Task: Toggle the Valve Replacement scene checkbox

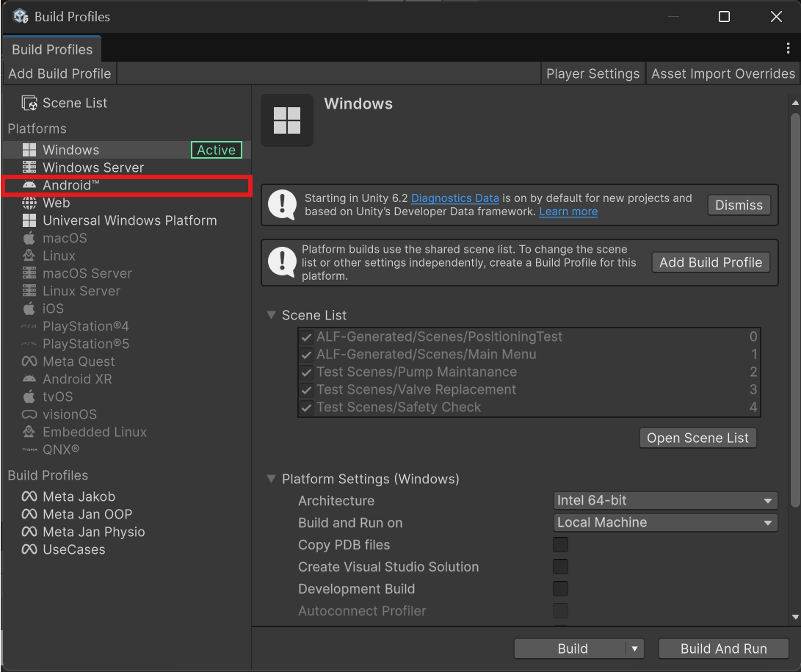Action: coord(306,390)
